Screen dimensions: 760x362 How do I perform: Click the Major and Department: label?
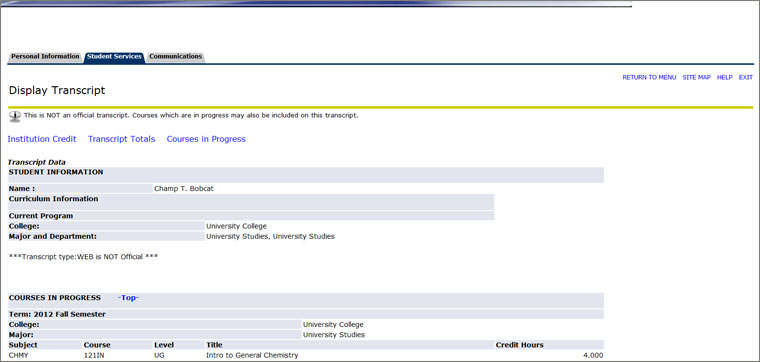53,237
